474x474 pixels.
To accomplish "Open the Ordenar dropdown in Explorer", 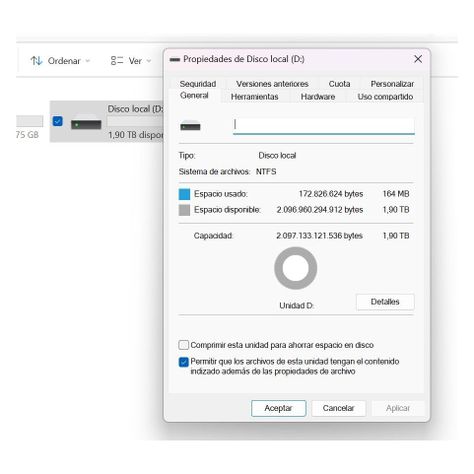I will tap(60, 61).
